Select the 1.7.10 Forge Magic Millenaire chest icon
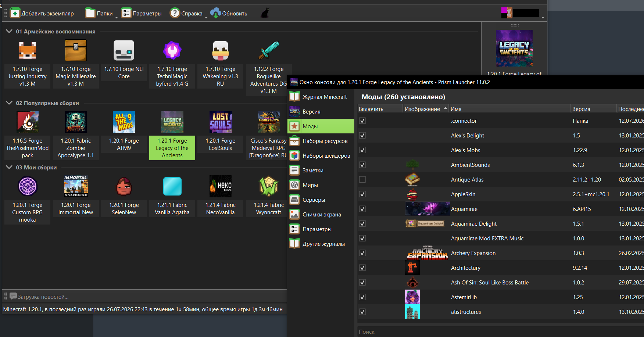This screenshot has width=644, height=337. [76, 50]
